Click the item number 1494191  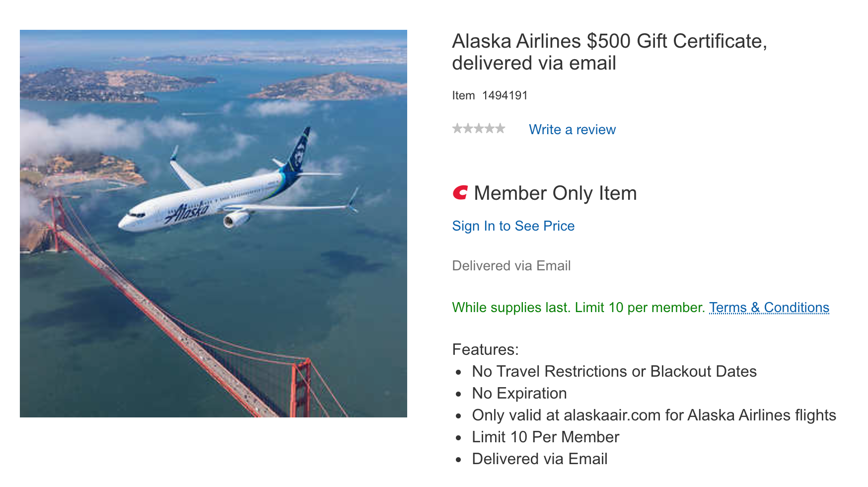(x=505, y=95)
